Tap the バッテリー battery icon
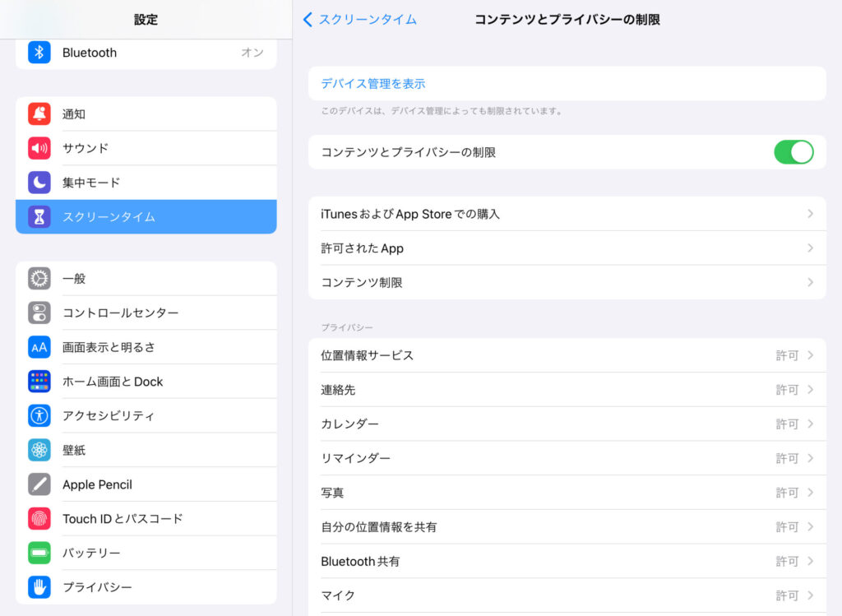The image size is (842, 616). tap(39, 553)
